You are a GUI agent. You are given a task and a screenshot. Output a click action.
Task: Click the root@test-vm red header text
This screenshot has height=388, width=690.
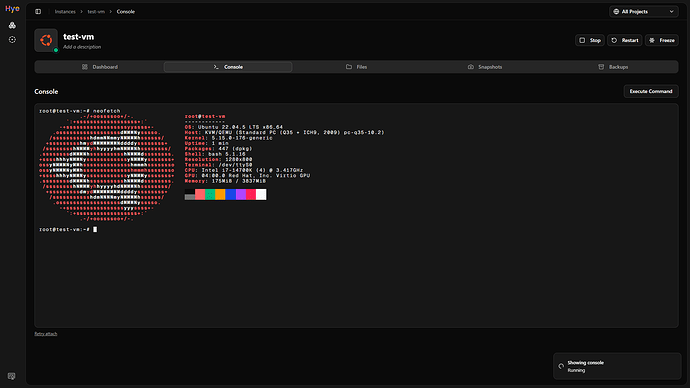pyautogui.click(x=205, y=117)
